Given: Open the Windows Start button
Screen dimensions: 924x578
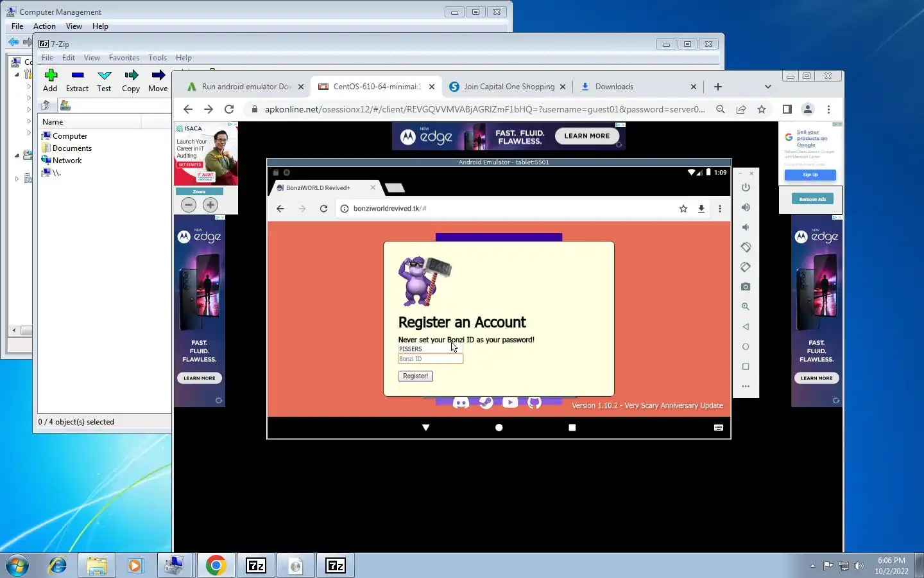Looking at the screenshot, I should (x=17, y=565).
